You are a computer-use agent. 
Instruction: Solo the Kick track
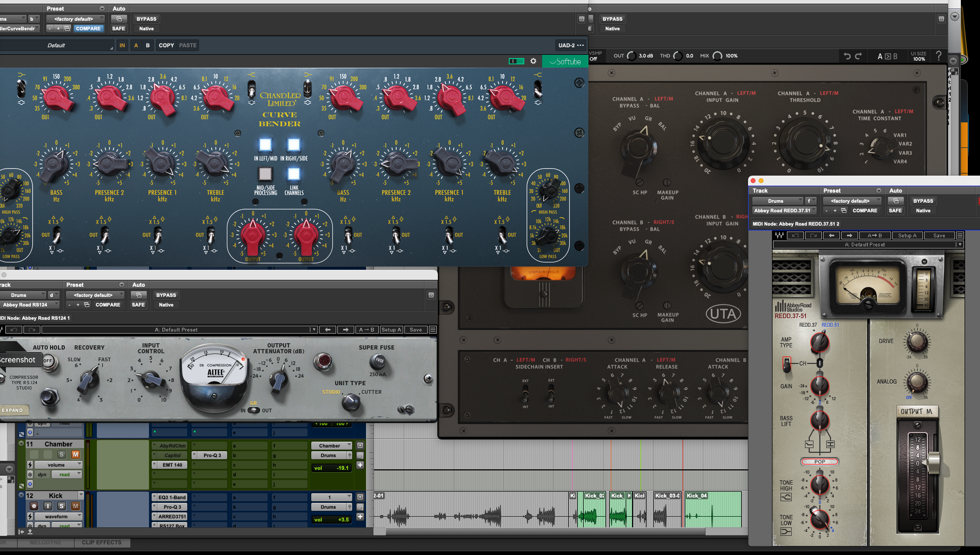[62, 506]
